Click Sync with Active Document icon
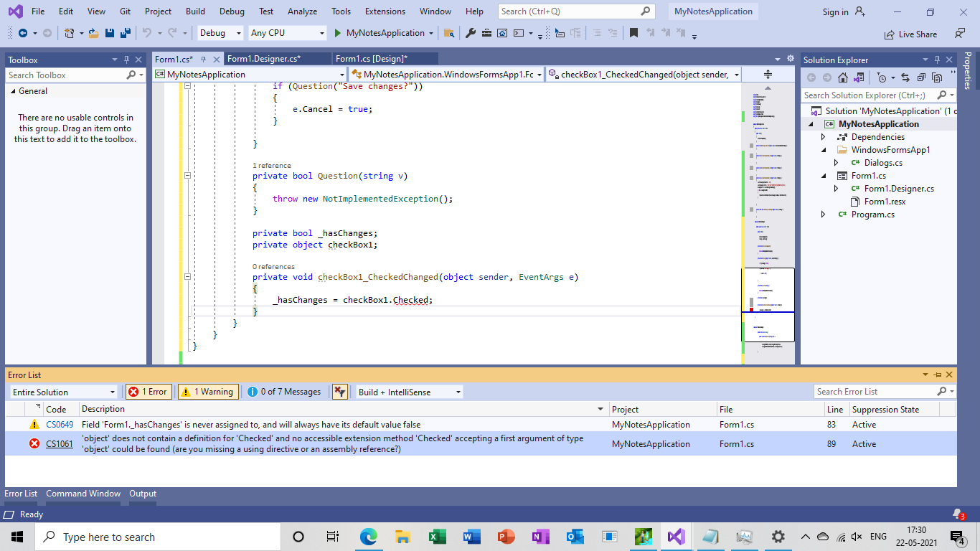This screenshot has height=551, width=980. (905, 77)
